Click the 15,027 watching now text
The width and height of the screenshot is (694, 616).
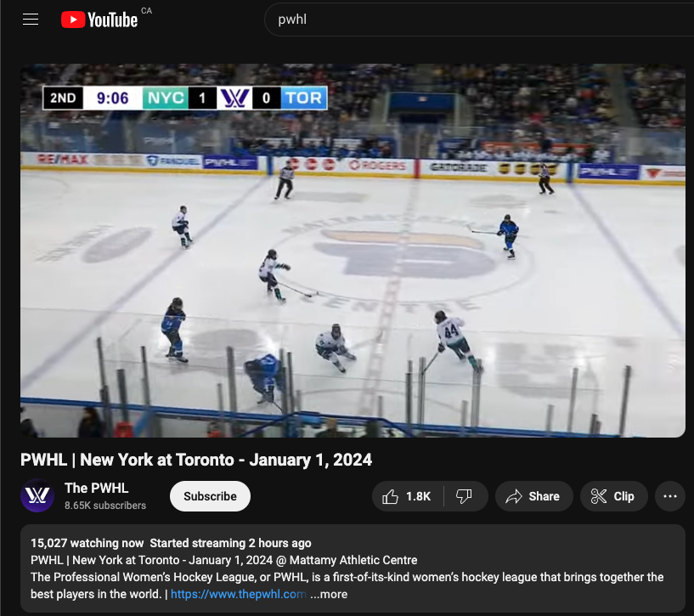click(87, 544)
